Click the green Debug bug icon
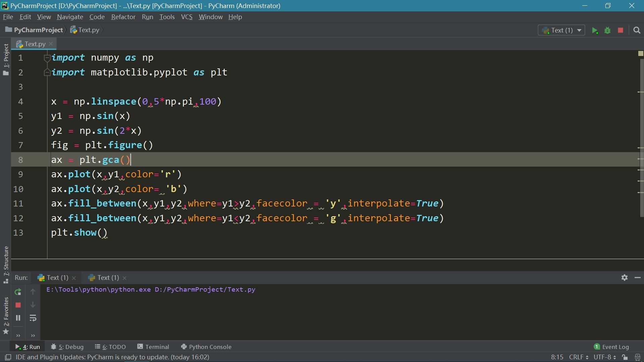 [x=607, y=31]
